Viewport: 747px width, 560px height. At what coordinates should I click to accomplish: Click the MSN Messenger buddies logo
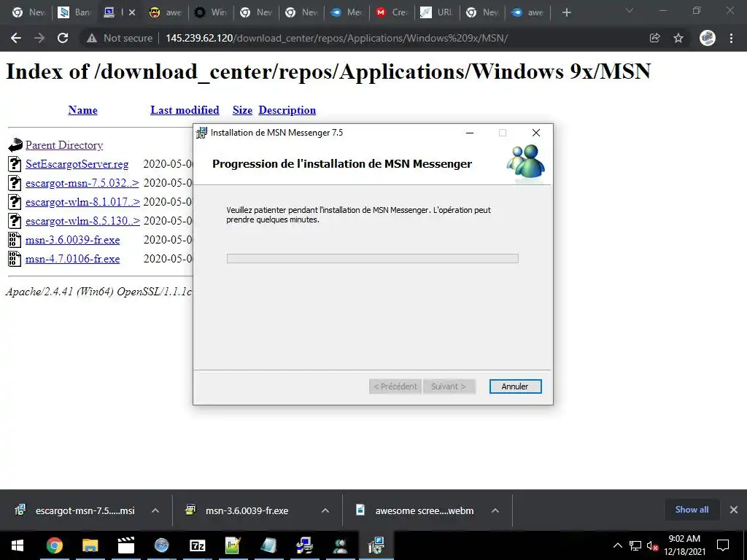coord(526,162)
